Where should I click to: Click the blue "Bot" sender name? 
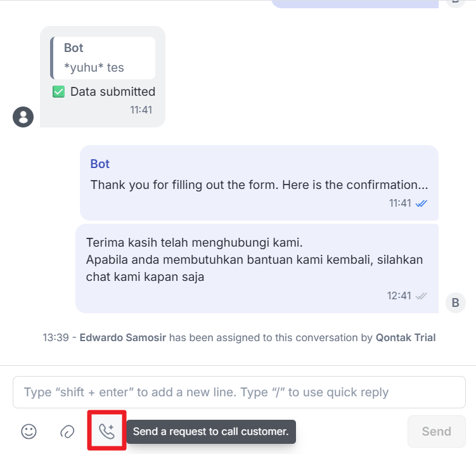[100, 164]
